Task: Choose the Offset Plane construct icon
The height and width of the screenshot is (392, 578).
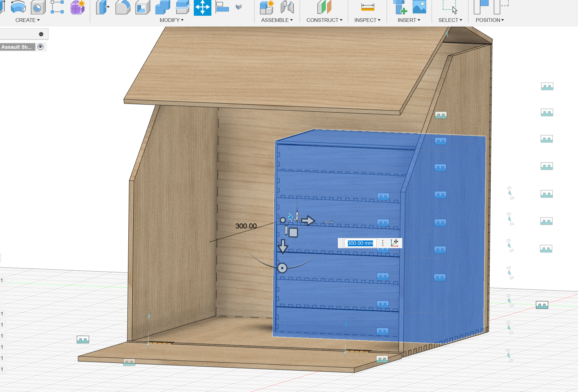Action: [x=324, y=7]
